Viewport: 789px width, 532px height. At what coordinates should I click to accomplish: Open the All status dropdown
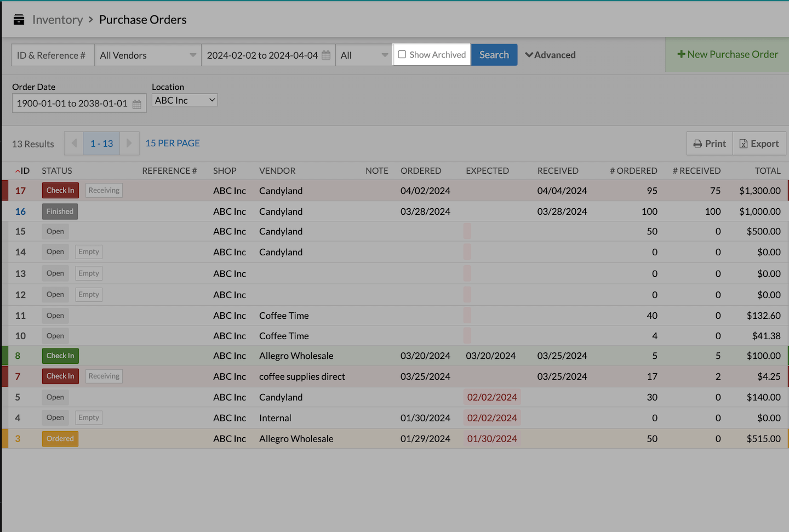click(363, 55)
